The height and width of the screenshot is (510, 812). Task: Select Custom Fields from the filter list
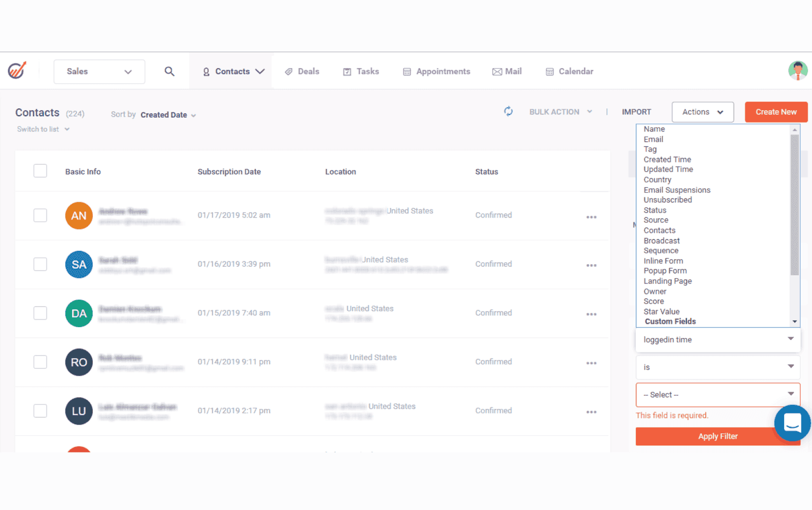tap(670, 321)
